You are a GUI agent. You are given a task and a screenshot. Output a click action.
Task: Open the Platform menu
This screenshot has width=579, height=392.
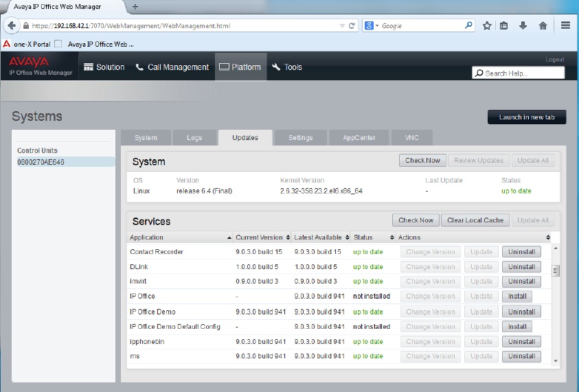click(241, 67)
